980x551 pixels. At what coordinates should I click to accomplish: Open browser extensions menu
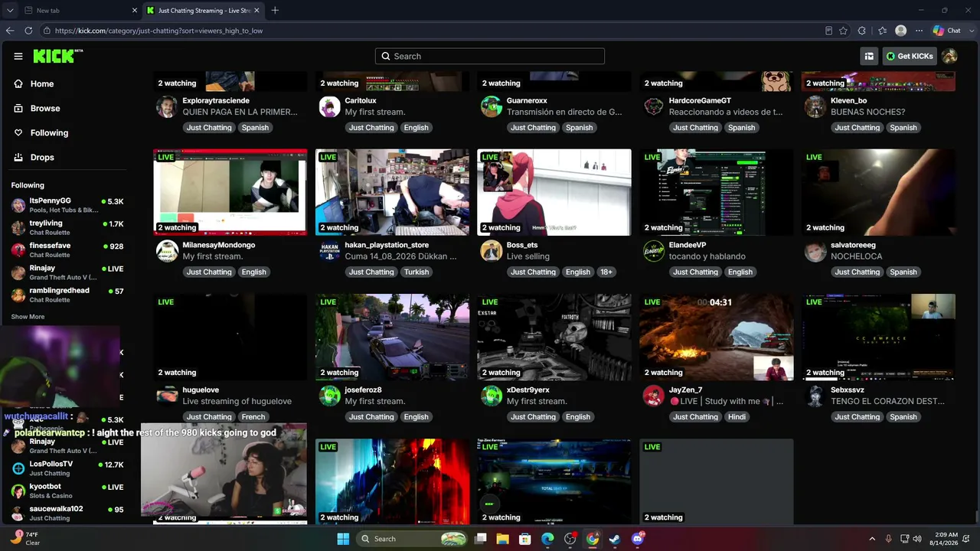(862, 31)
